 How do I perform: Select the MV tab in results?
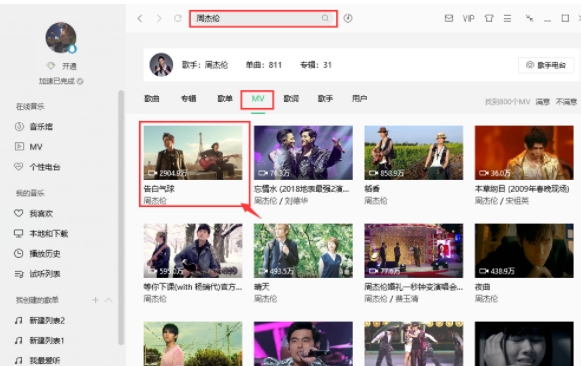pyautogui.click(x=258, y=99)
